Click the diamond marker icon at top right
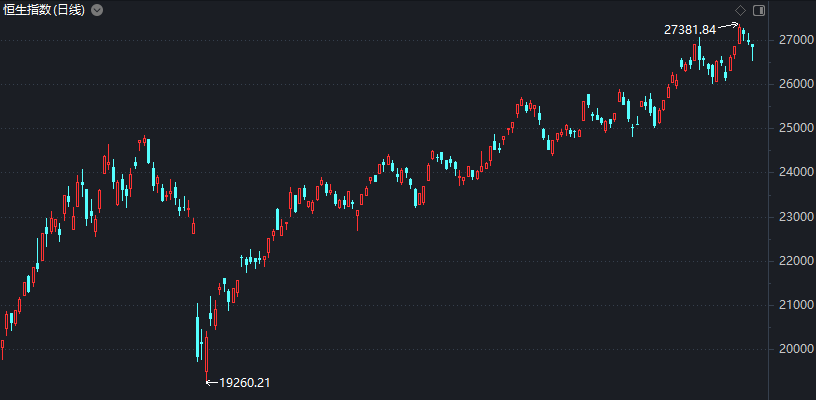The height and width of the screenshot is (400, 816). (x=740, y=10)
